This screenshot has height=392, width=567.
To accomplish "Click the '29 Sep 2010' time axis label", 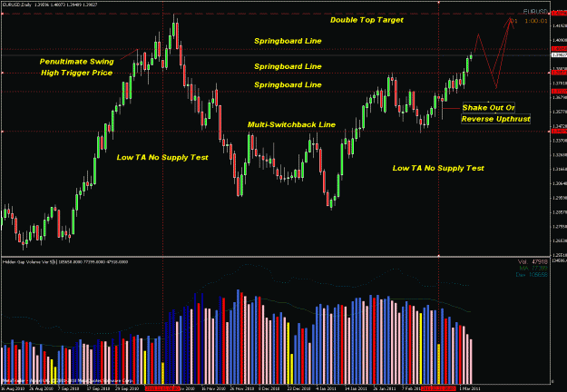I will 128,388.
